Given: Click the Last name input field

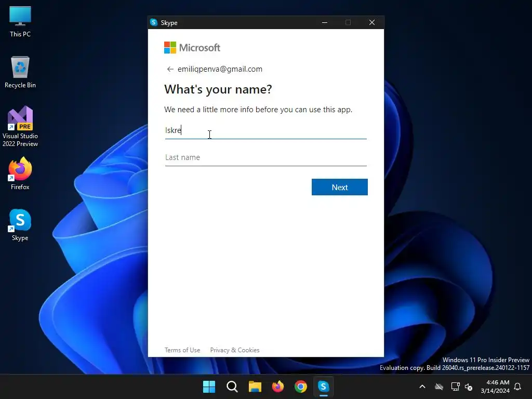Looking at the screenshot, I should click(x=265, y=157).
